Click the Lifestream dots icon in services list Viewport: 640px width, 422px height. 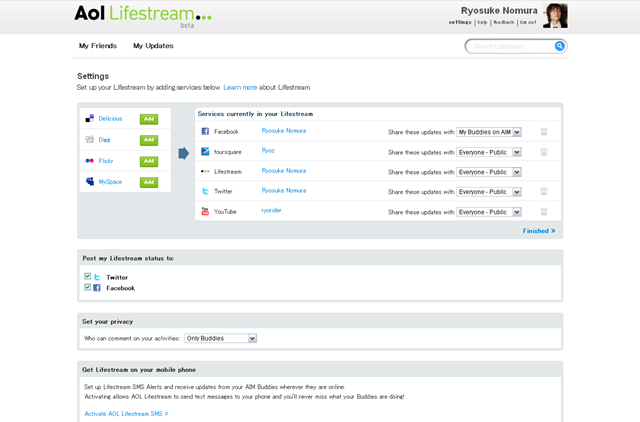click(205, 171)
